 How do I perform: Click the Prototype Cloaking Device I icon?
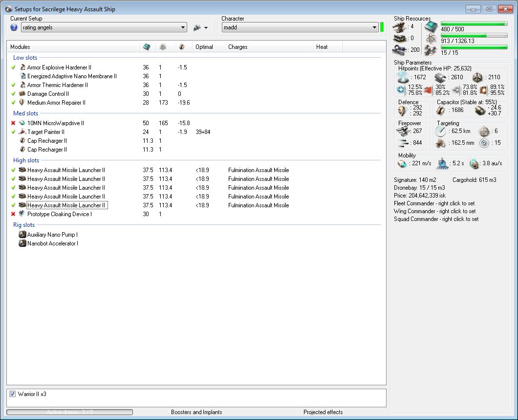point(22,214)
